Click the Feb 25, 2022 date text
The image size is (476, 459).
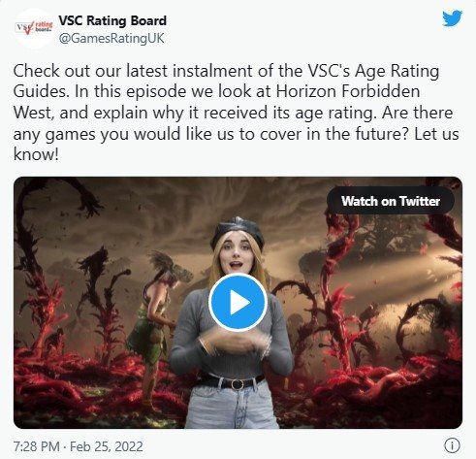pos(107,446)
